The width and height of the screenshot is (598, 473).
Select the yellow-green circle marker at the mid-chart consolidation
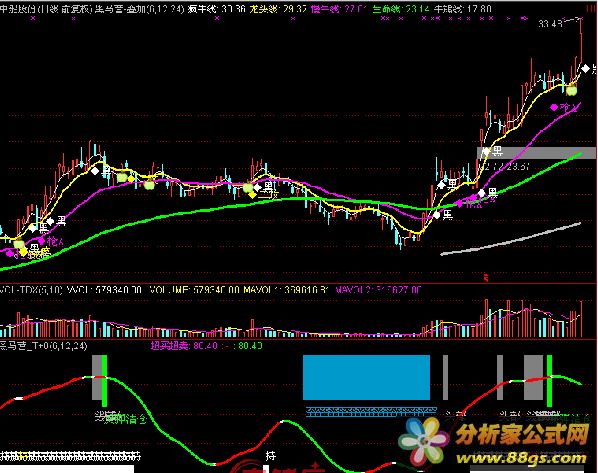[248, 187]
